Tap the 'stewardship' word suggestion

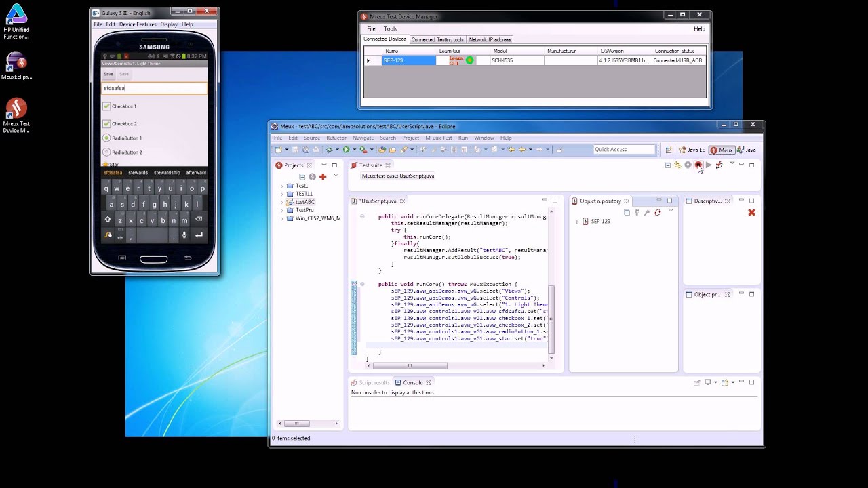pyautogui.click(x=167, y=173)
